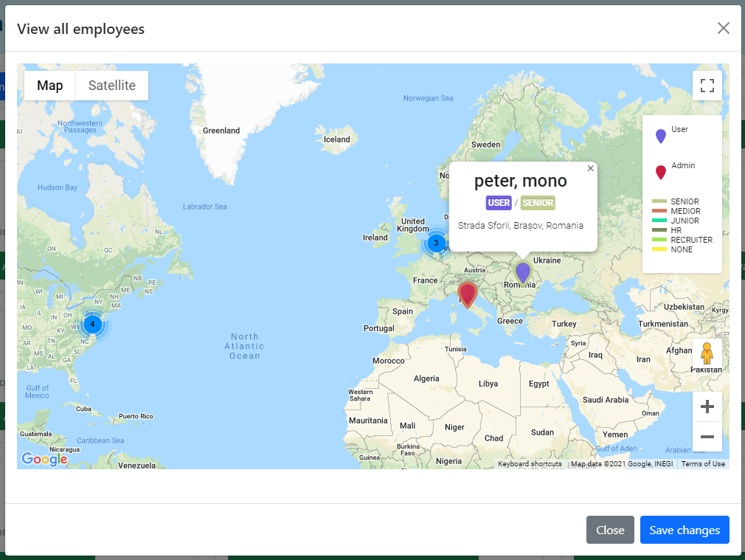Click the User legend pin icon
The image size is (745, 560).
pos(660,136)
